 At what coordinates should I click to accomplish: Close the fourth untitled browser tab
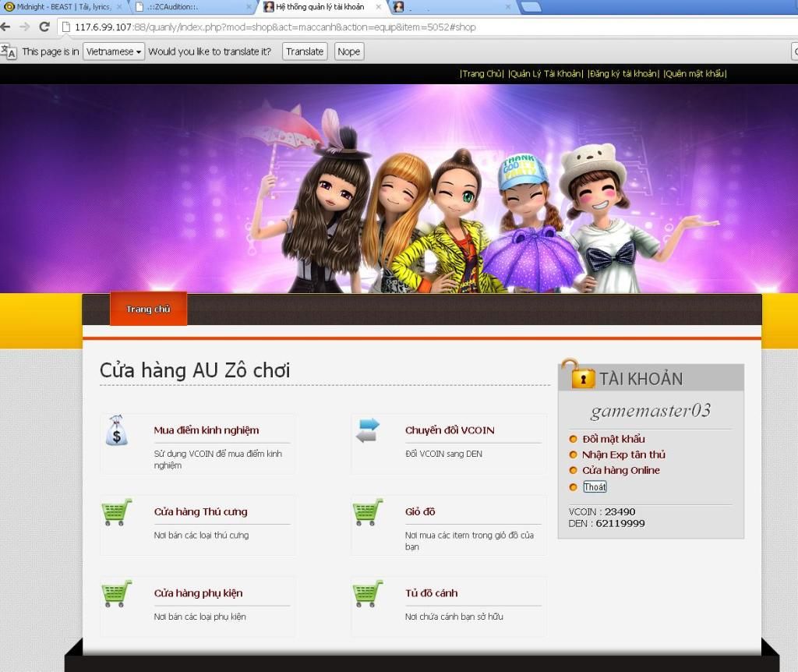[508, 6]
